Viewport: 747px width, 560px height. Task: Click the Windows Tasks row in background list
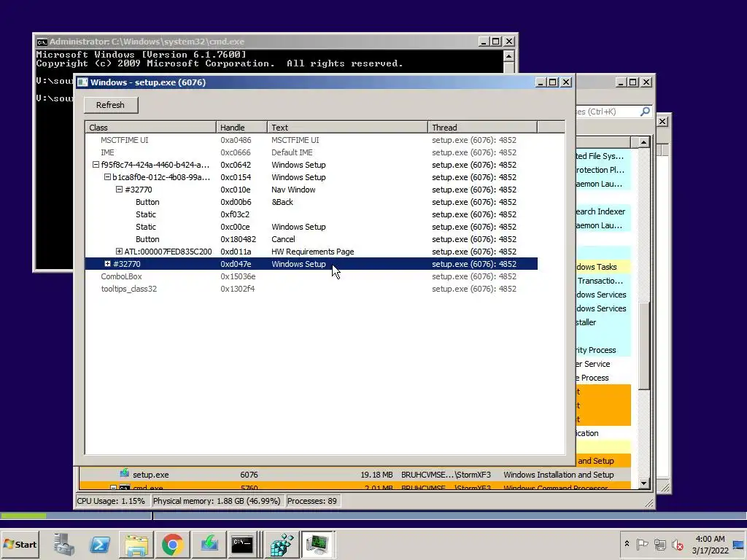(603, 267)
